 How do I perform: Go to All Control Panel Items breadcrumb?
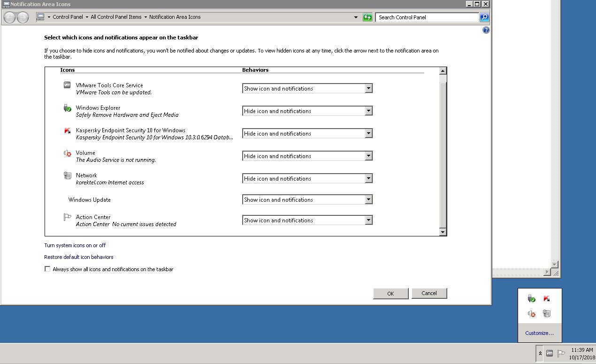[x=116, y=17]
